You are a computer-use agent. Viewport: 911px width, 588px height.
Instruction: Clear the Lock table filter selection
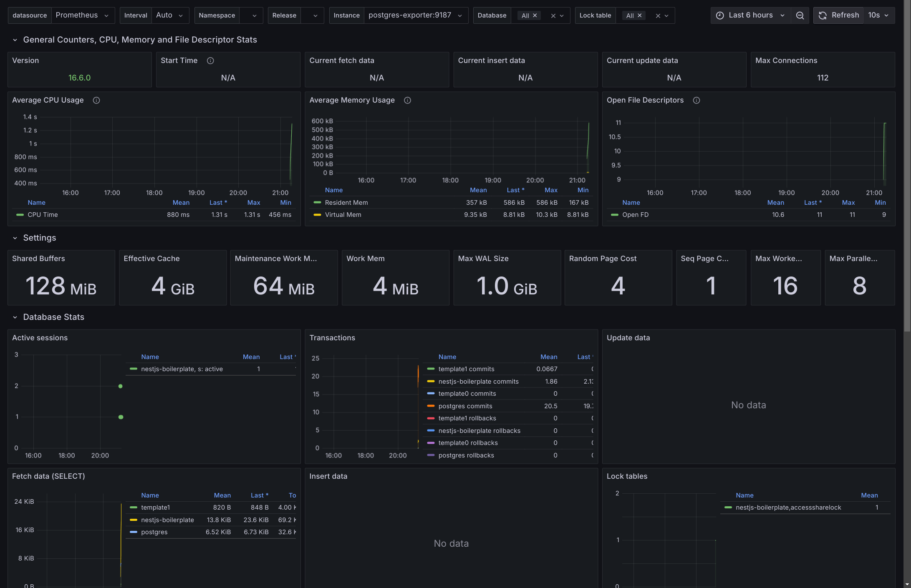658,16
